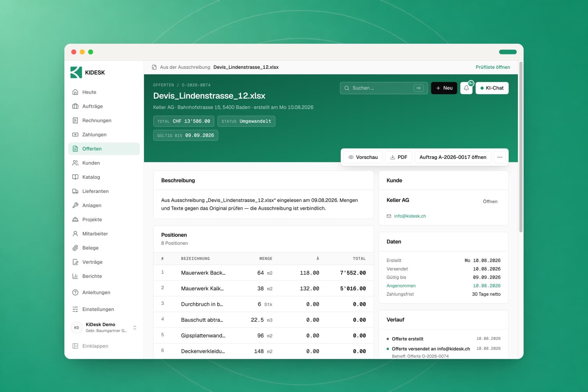Click the KIDESK logo icon
The image size is (588, 392).
click(x=76, y=72)
